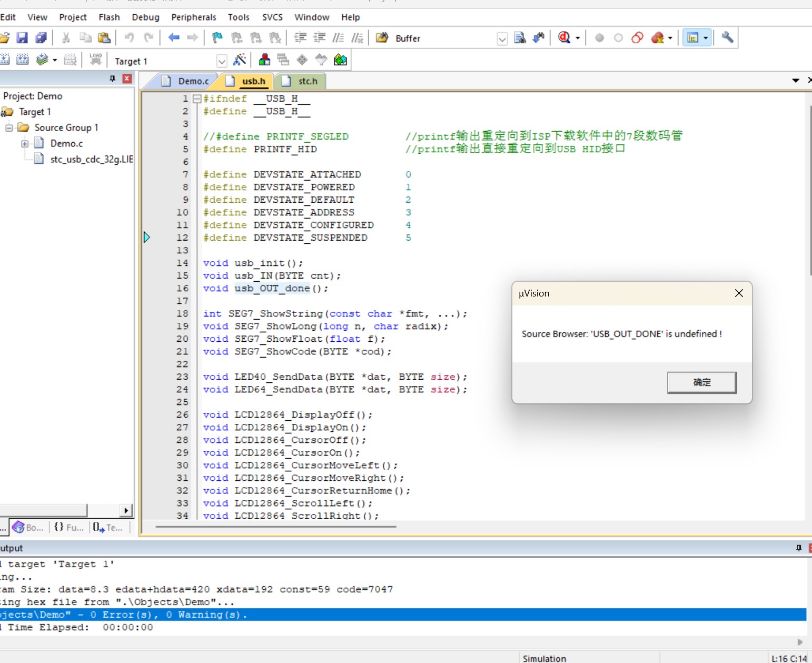
Task: Switch to the Functions panel tab
Action: point(69,527)
